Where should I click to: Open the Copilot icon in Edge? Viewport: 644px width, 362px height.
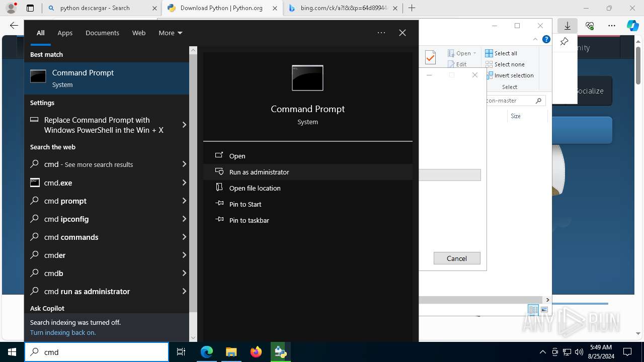pos(632,26)
